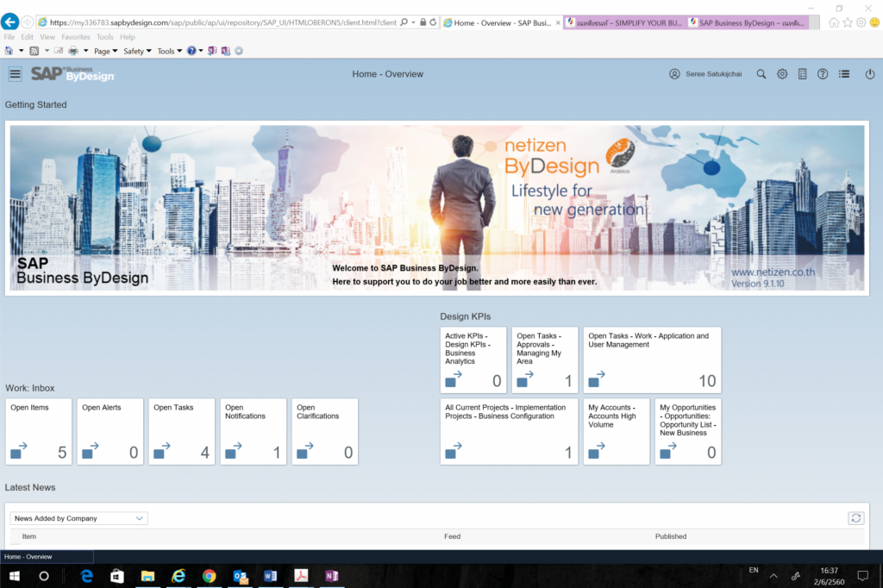
Task: Click the RSS feeds icon
Action: pyautogui.click(x=34, y=51)
